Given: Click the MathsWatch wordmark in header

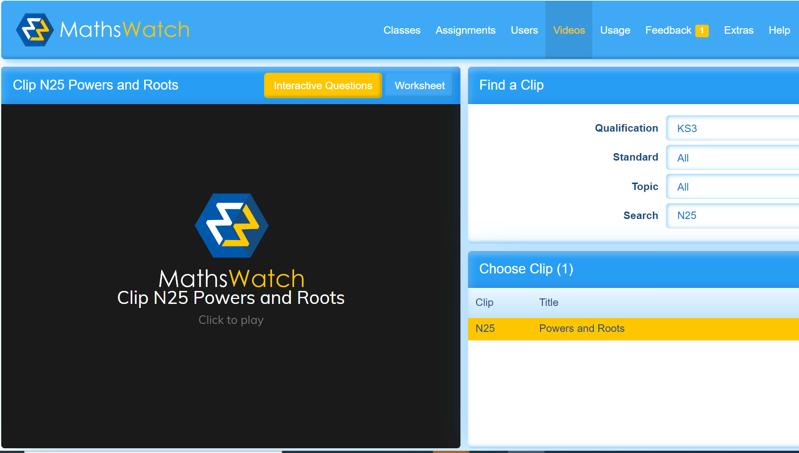Looking at the screenshot, I should [124, 30].
